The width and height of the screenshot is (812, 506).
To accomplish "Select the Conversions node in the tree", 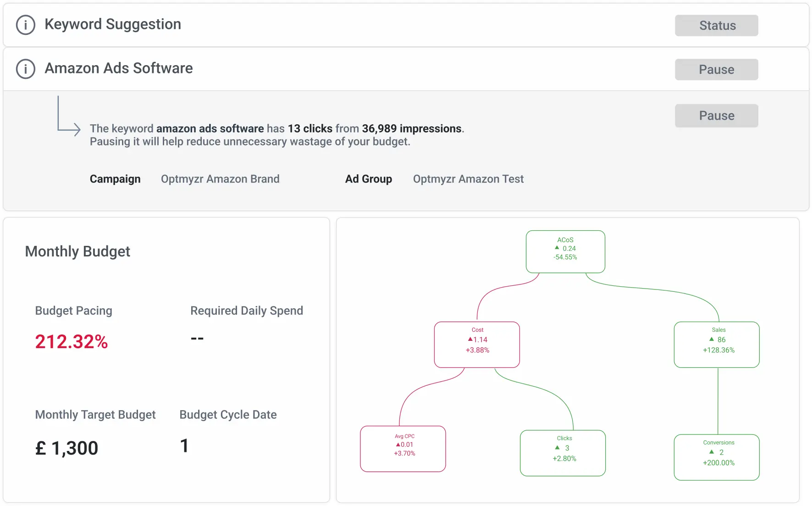I will (717, 457).
